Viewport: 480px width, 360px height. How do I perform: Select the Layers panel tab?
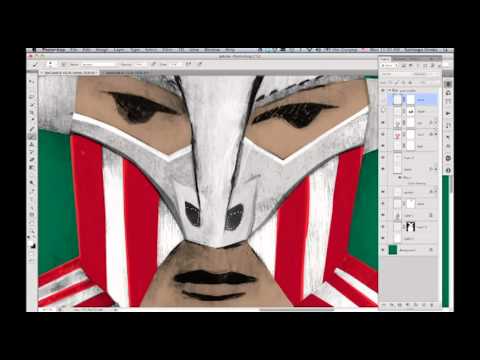(385, 59)
